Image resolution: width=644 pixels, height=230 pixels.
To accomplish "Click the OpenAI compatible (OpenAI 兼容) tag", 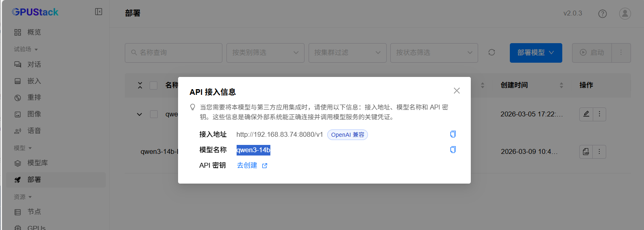I will [348, 135].
